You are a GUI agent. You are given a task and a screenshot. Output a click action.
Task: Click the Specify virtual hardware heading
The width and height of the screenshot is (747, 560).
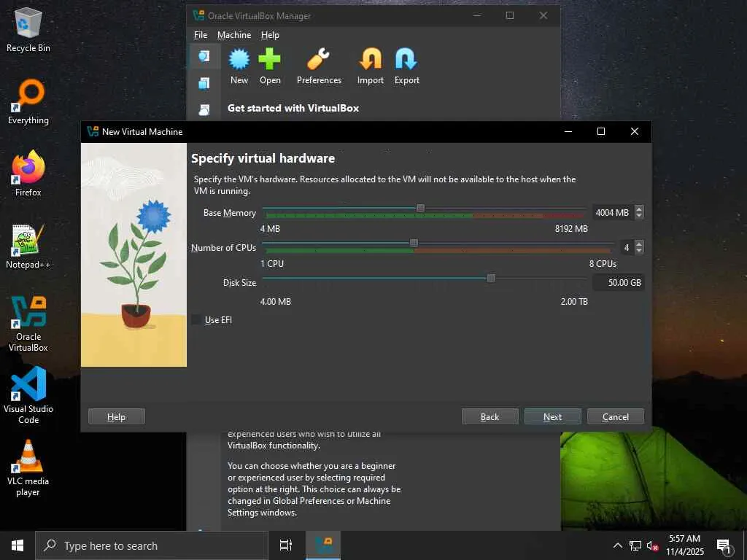pos(263,158)
